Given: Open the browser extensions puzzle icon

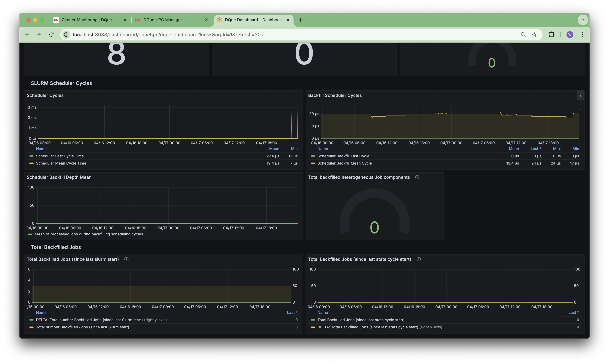Looking at the screenshot, I should pyautogui.click(x=552, y=35).
